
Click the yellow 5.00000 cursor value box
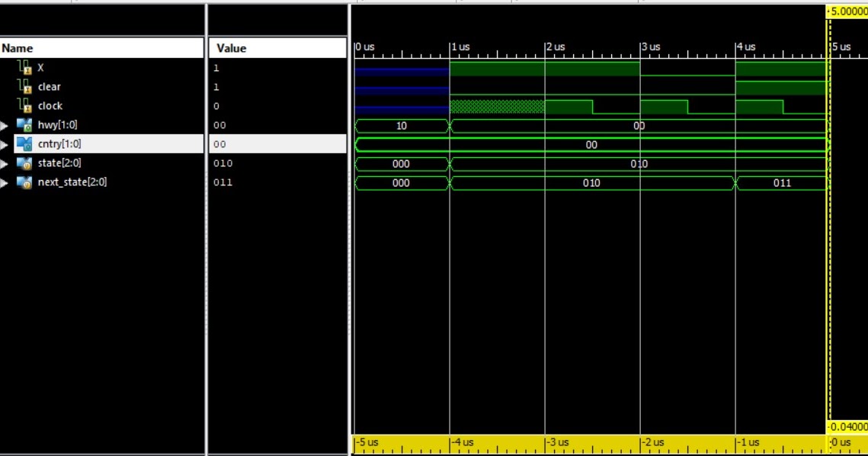(846, 12)
